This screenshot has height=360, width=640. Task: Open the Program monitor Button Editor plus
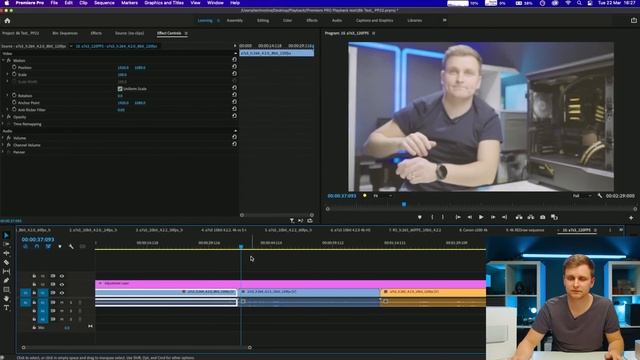tap(631, 218)
